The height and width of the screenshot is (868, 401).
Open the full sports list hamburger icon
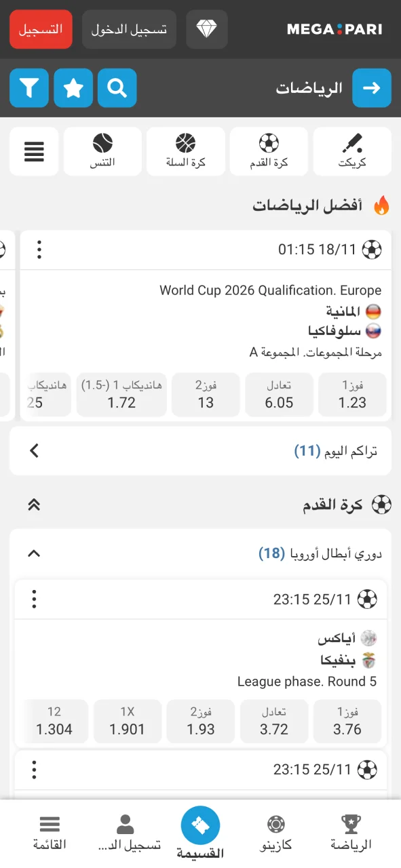[x=34, y=151]
